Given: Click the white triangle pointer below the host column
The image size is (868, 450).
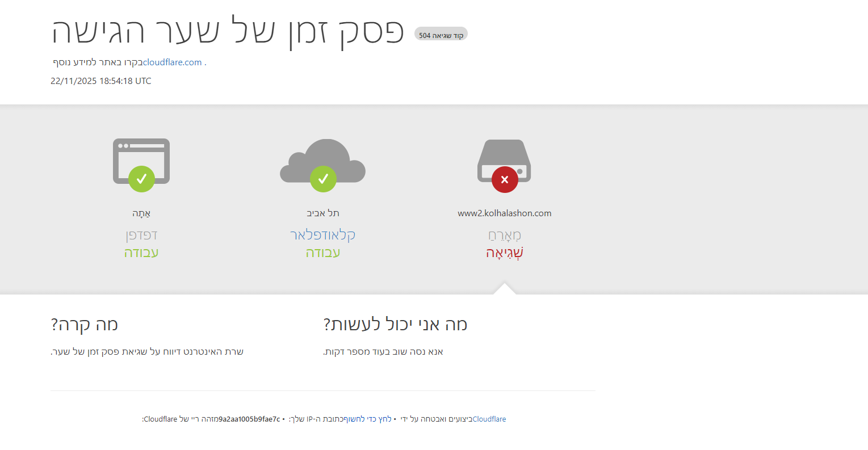Looking at the screenshot, I should [x=505, y=289].
